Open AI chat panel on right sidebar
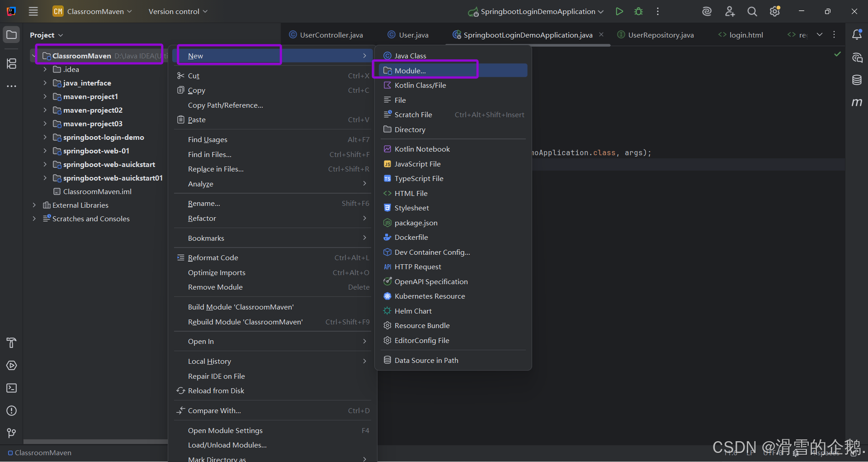This screenshot has height=462, width=868. pos(857,57)
